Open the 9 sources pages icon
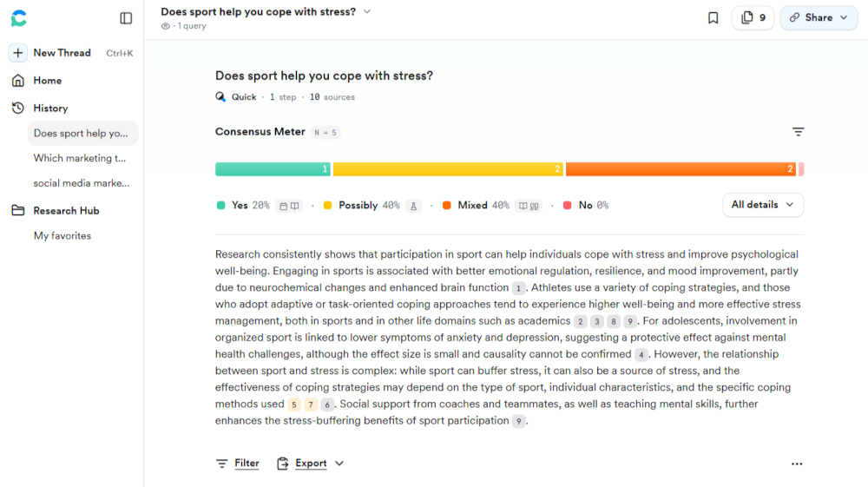This screenshot has height=487, width=868. point(753,18)
